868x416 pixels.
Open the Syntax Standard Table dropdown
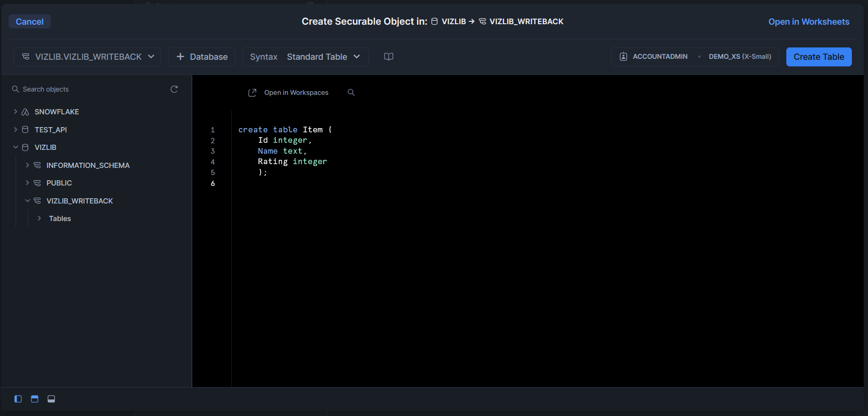click(x=305, y=57)
